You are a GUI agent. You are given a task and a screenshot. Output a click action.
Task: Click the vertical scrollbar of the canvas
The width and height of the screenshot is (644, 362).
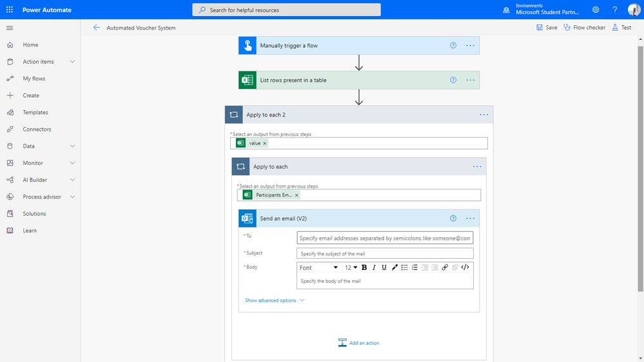point(640,168)
